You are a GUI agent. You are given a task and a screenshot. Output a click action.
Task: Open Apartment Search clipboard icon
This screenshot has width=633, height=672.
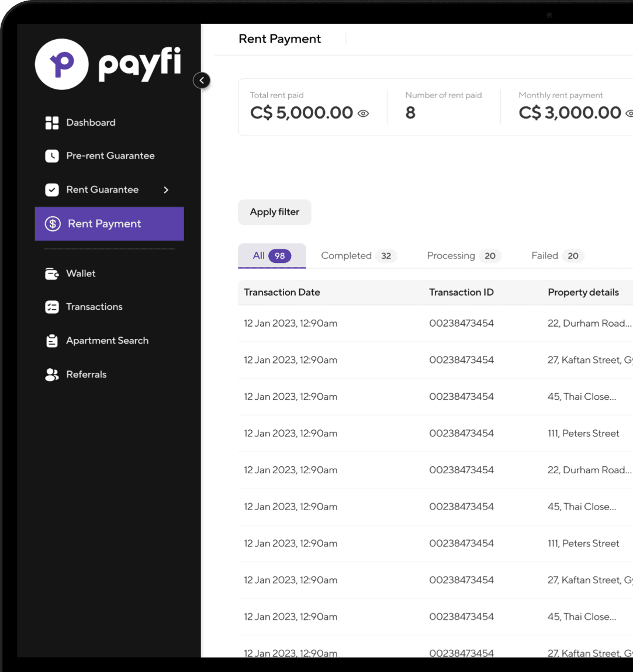tap(52, 341)
